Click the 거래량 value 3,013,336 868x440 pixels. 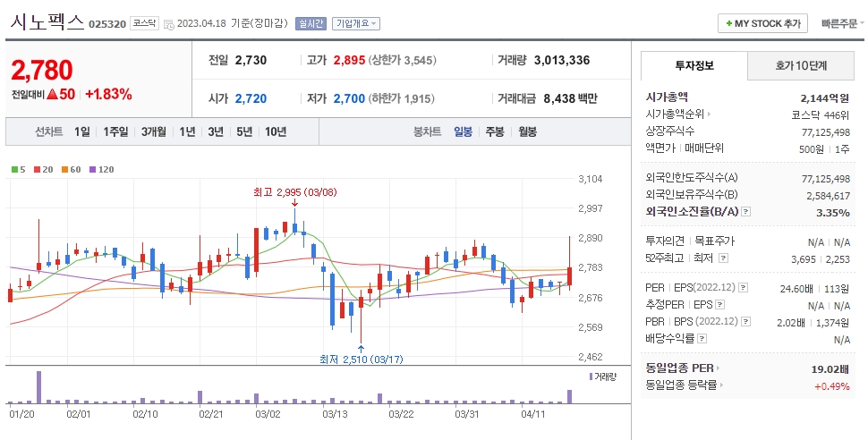point(562,60)
